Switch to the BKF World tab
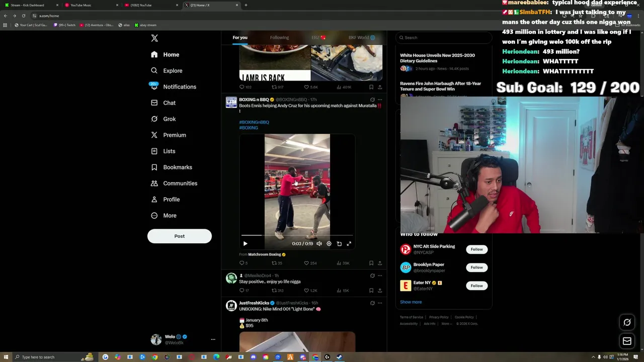 point(361,37)
